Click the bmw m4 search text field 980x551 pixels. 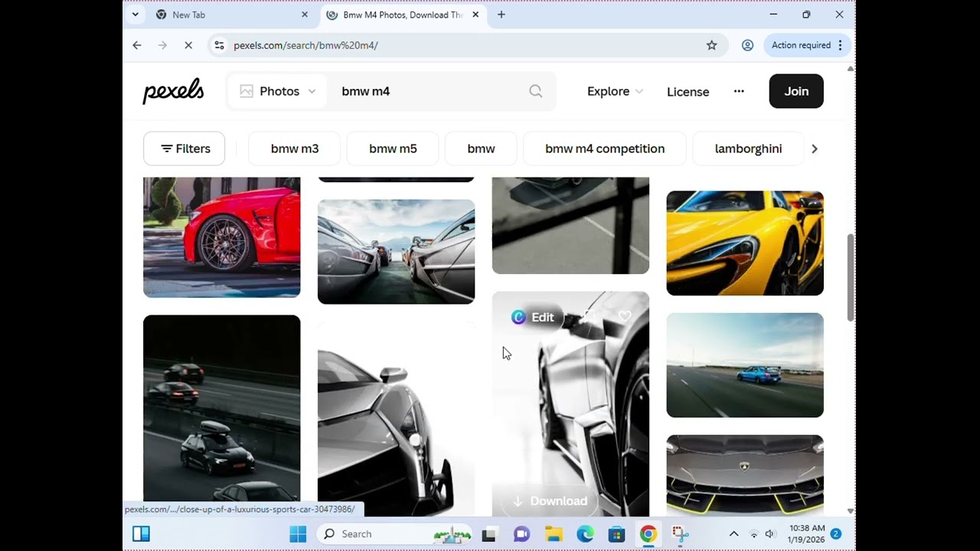pyautogui.click(x=429, y=91)
